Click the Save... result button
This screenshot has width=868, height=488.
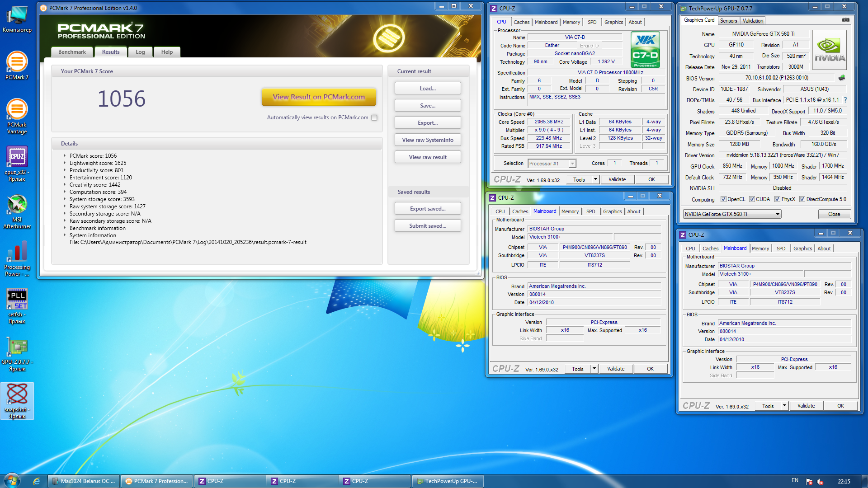pos(428,106)
